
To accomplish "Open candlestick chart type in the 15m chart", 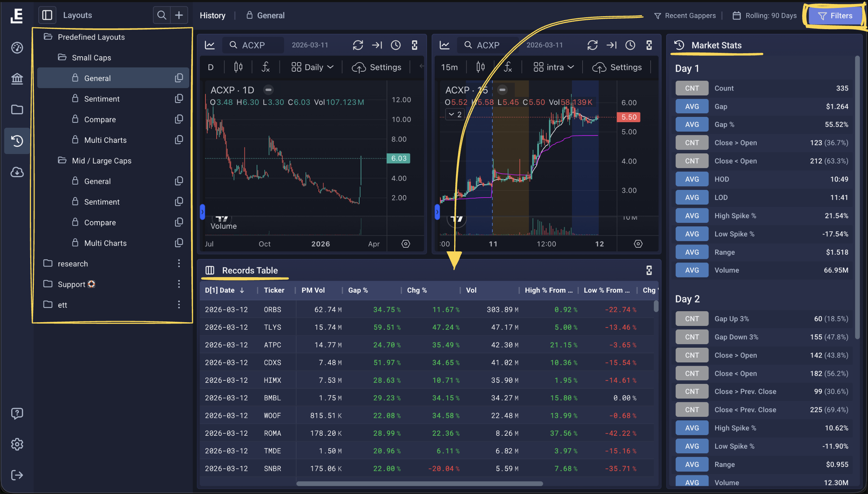I will [x=480, y=67].
